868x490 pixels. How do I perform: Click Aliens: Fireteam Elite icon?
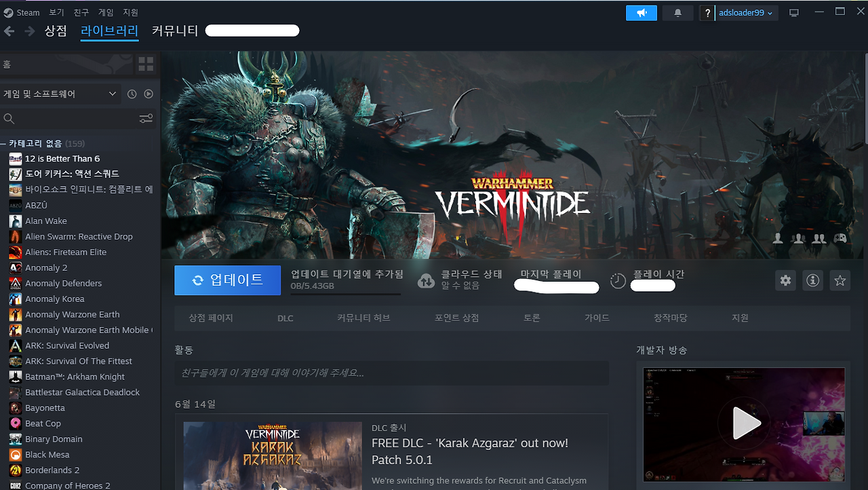coord(16,252)
